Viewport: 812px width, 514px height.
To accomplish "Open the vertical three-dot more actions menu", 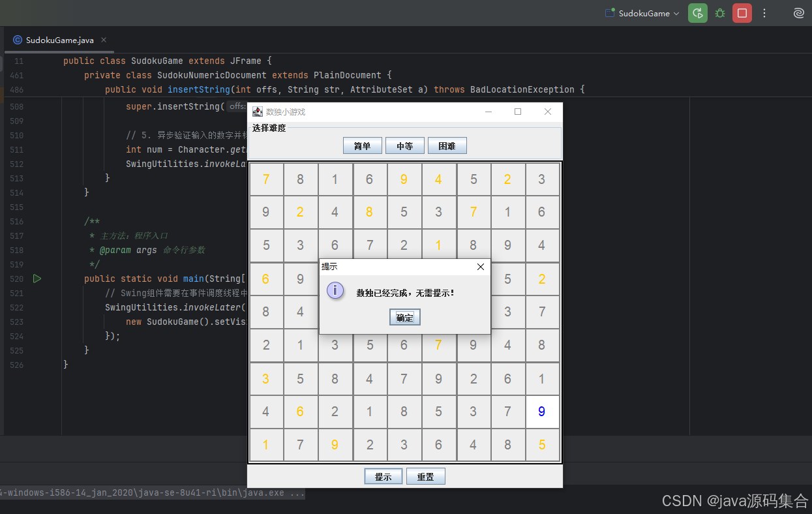I will (764, 13).
